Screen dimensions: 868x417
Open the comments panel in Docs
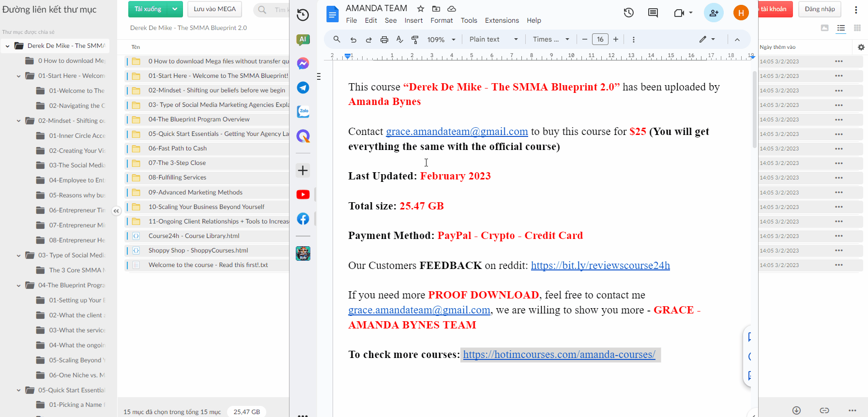coord(653,13)
